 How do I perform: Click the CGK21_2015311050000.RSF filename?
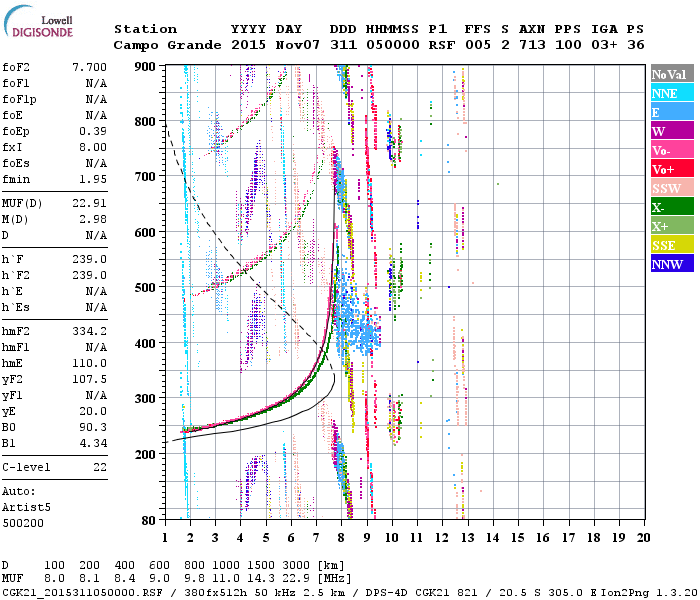click(x=82, y=592)
